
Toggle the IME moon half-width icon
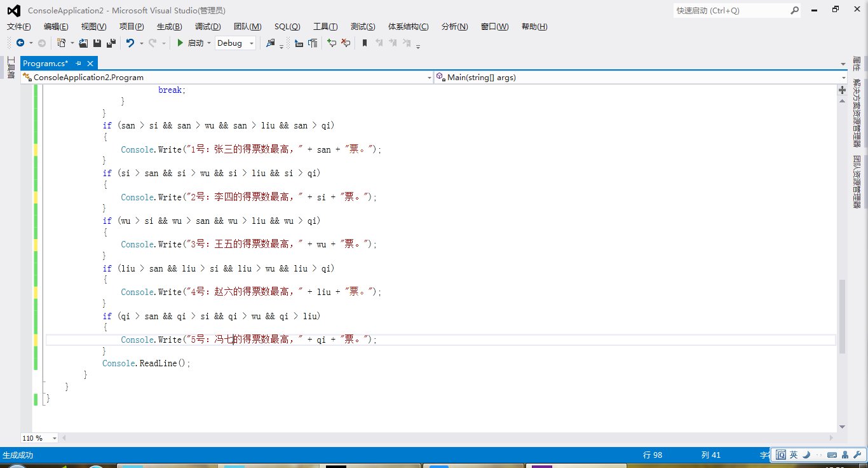pos(806,455)
